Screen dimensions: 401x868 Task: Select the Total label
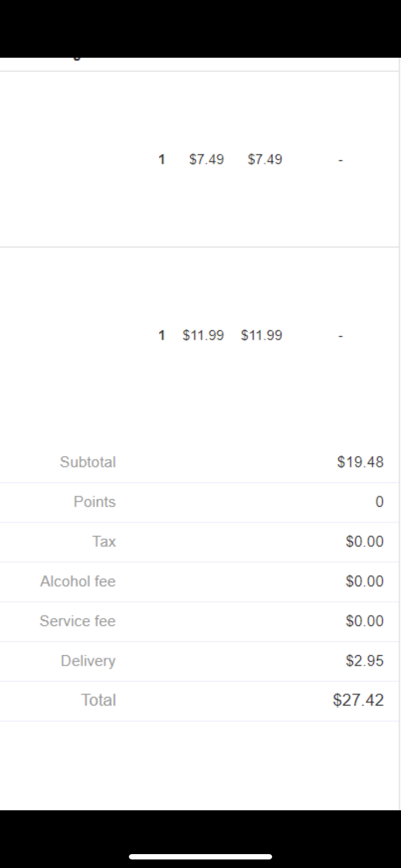click(x=98, y=700)
